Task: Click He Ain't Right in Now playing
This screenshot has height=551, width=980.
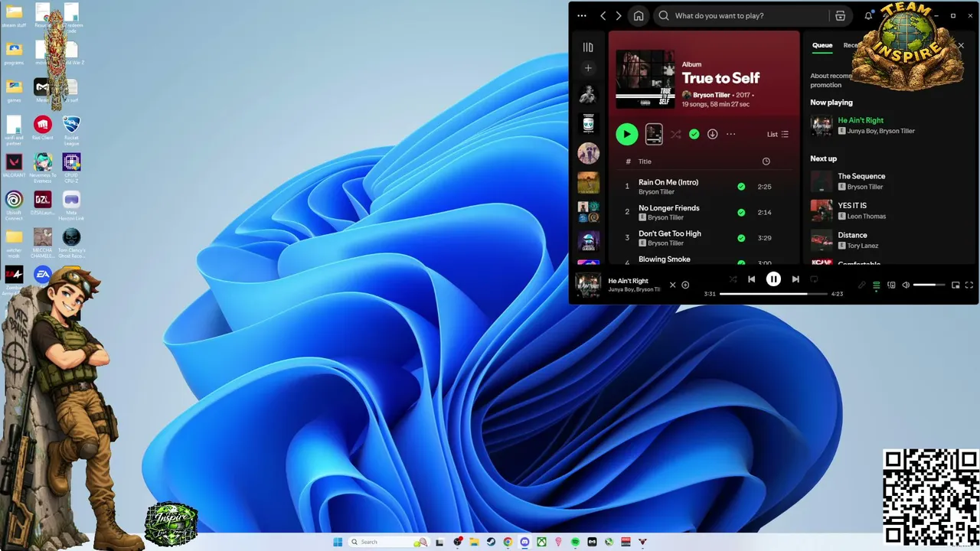Action: pos(861,120)
